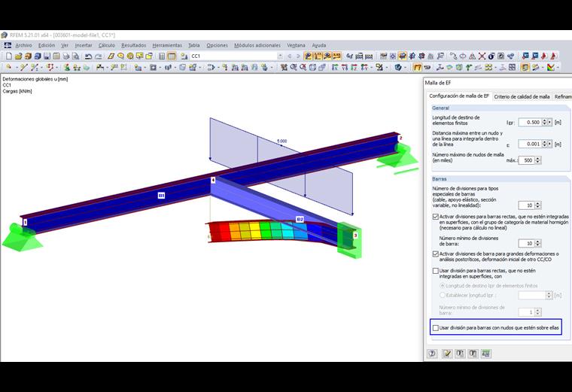Adjust the 0.001 epsilon distance spinner
This screenshot has width=572, height=392.
tap(546, 144)
